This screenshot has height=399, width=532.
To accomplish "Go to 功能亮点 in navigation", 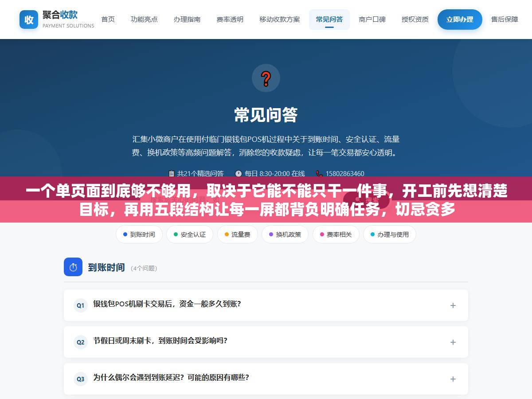I will tap(144, 20).
